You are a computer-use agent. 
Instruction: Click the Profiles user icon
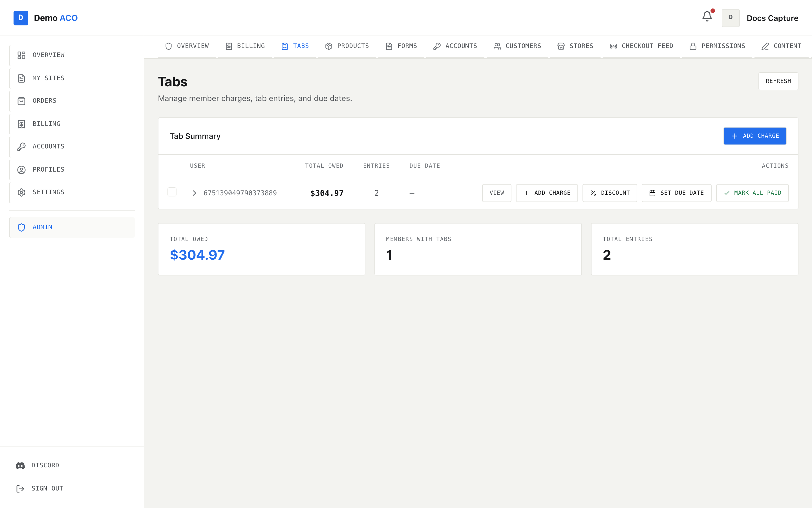(x=21, y=170)
